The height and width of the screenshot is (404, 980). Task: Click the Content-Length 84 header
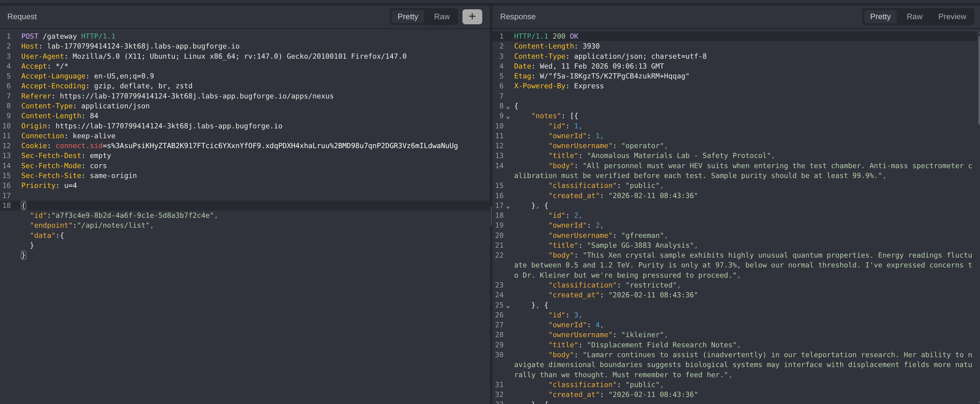pyautogui.click(x=60, y=116)
